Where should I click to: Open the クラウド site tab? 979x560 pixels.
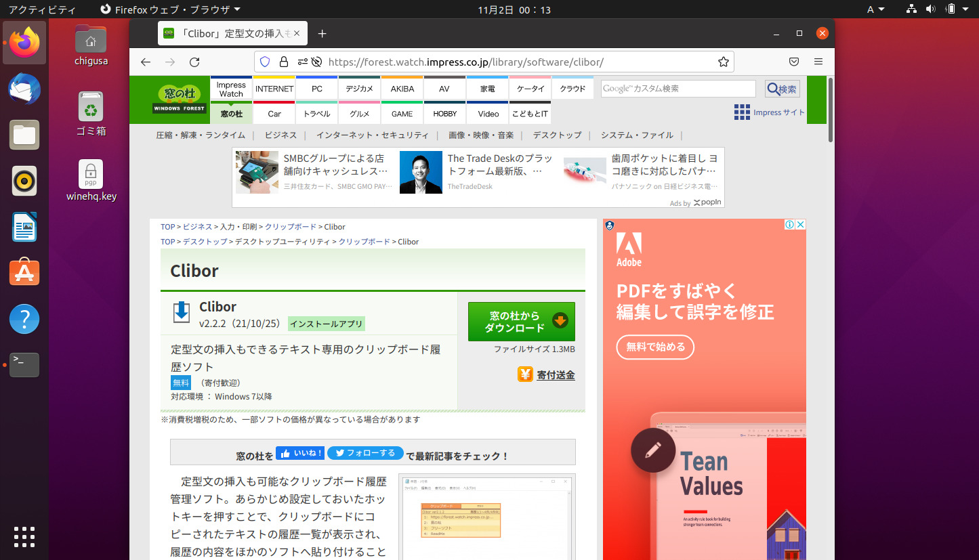[x=573, y=88]
